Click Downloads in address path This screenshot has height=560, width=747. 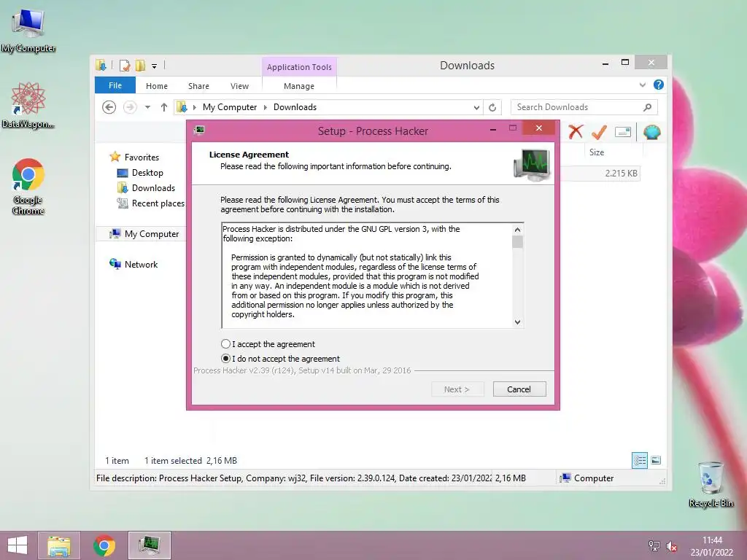(x=295, y=107)
